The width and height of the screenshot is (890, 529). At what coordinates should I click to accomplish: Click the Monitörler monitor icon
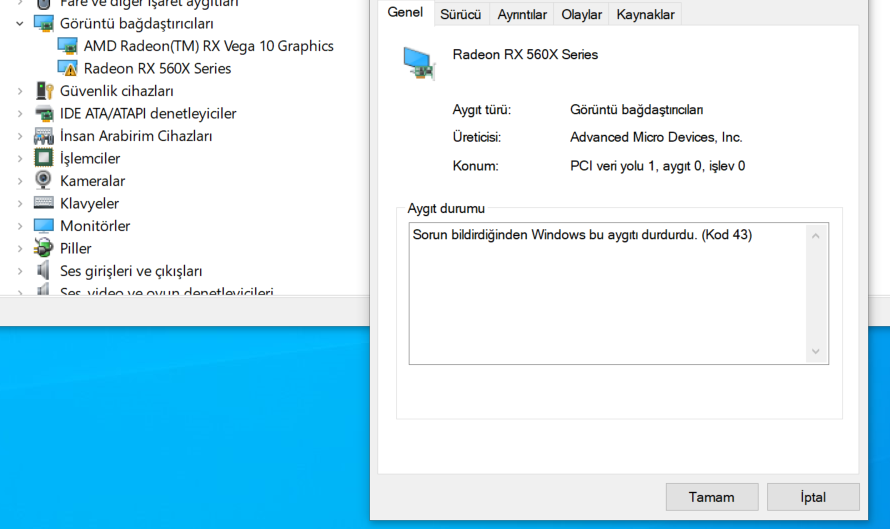(x=44, y=226)
